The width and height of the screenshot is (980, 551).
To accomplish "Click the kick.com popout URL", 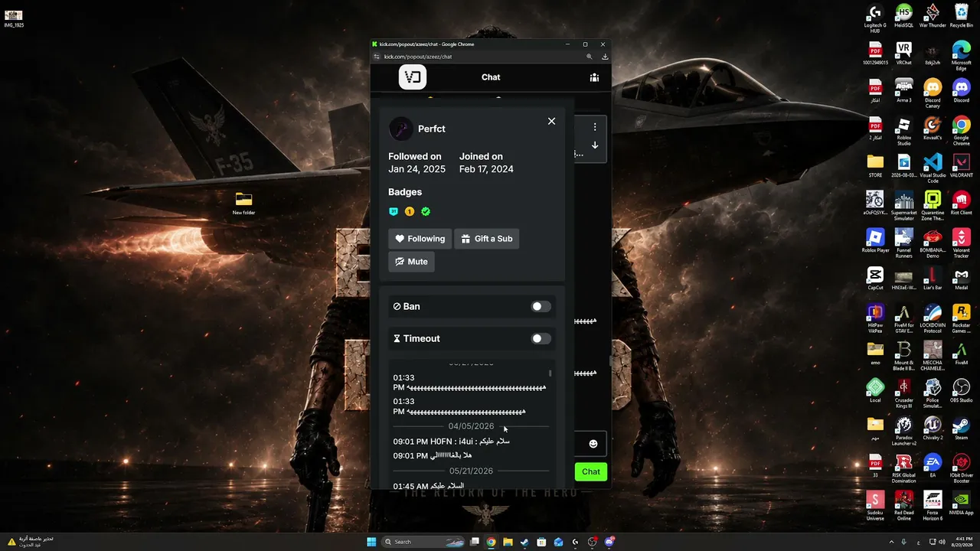I will [418, 57].
